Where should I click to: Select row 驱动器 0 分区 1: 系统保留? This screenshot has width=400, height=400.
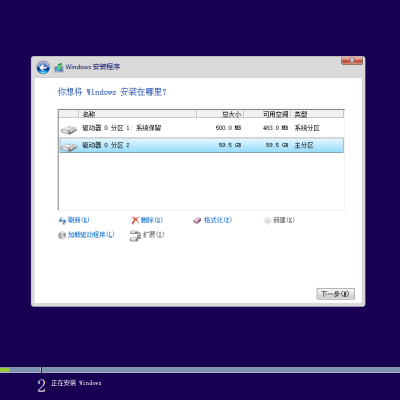201,128
